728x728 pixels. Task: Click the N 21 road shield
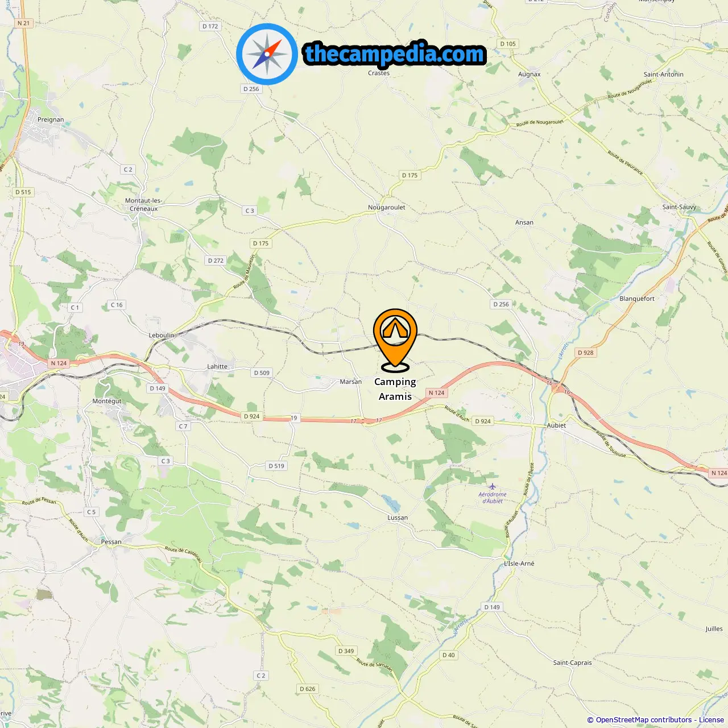23,23
